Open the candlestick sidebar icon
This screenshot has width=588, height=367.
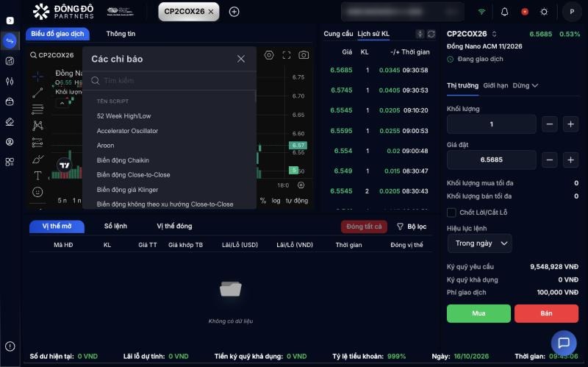(x=10, y=81)
